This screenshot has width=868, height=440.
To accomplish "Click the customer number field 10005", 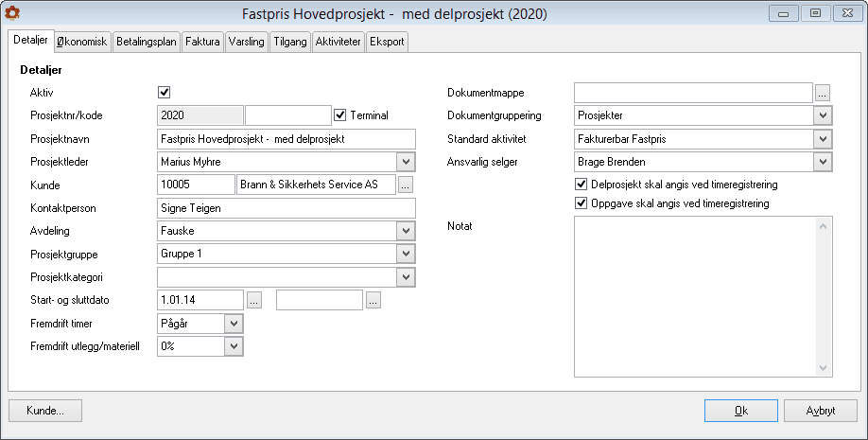I will (196, 185).
